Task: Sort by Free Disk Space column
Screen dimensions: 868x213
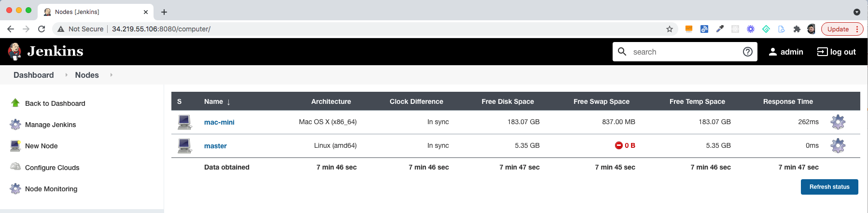Action: point(508,101)
